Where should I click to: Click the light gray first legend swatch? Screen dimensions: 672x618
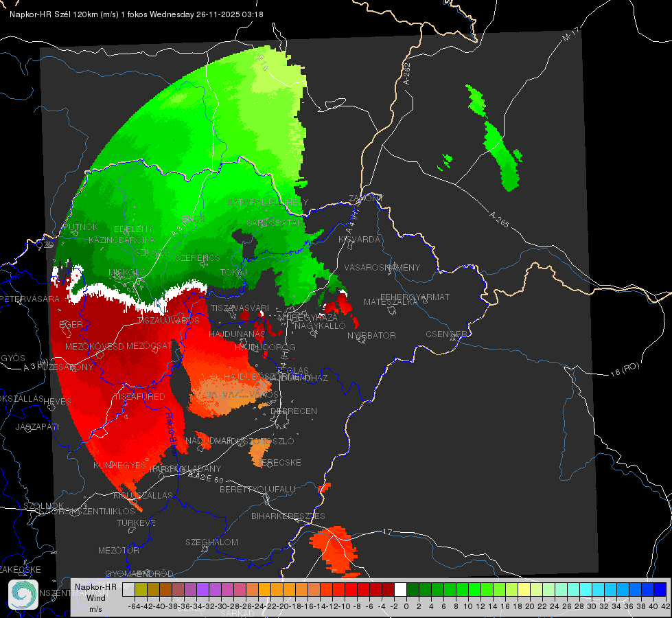click(128, 590)
